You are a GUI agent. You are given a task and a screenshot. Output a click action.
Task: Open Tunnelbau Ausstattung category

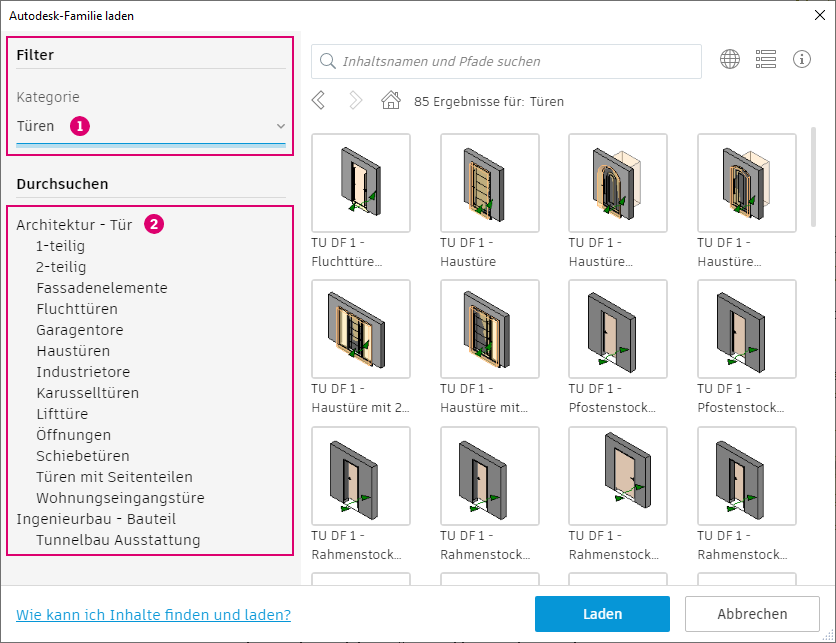tap(118, 540)
